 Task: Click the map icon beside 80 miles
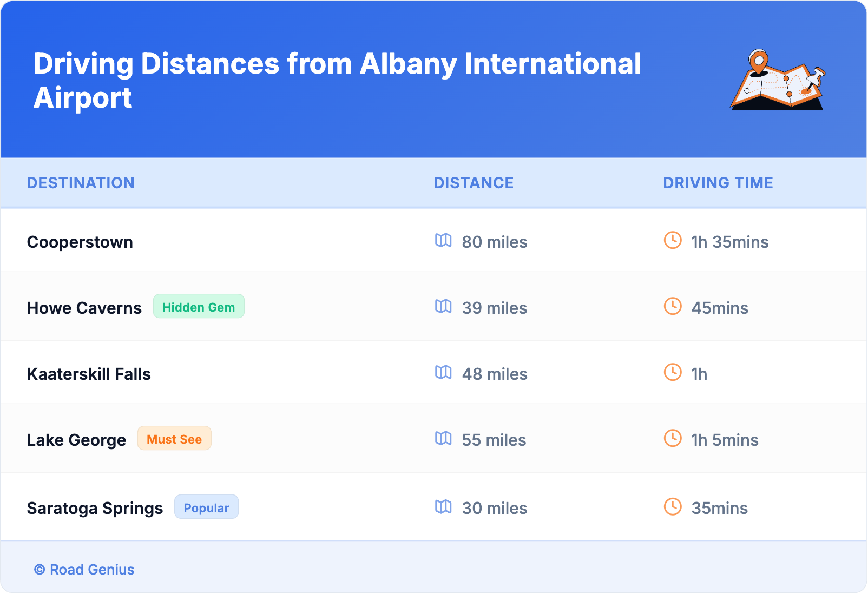coord(443,240)
